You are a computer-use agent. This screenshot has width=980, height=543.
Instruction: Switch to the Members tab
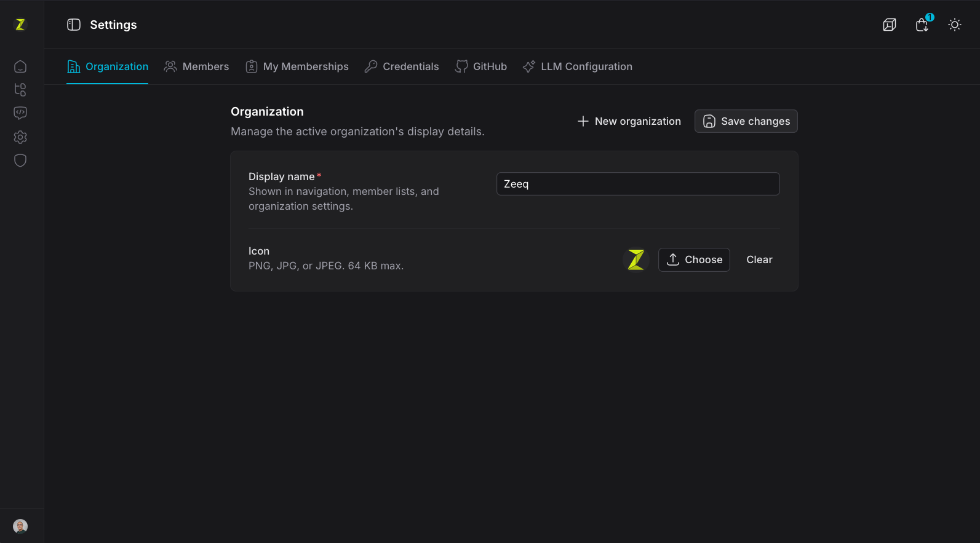[196, 66]
